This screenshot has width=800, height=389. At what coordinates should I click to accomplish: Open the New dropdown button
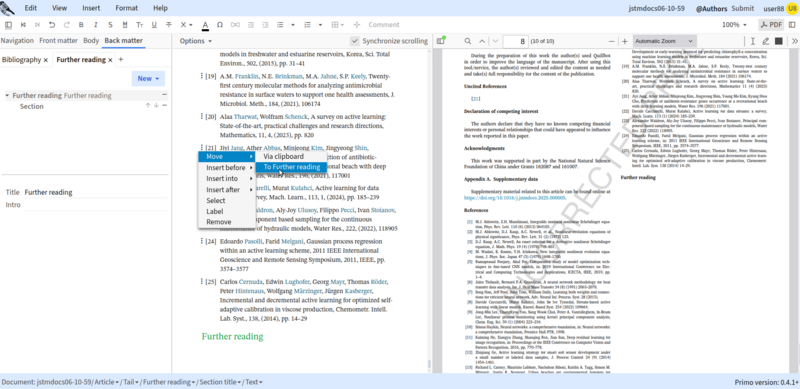(x=148, y=78)
